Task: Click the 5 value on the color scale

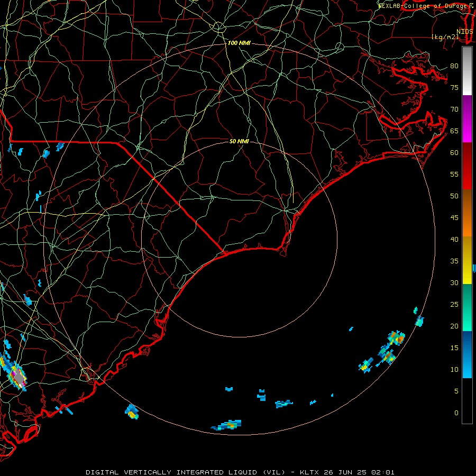Action: 456,391
